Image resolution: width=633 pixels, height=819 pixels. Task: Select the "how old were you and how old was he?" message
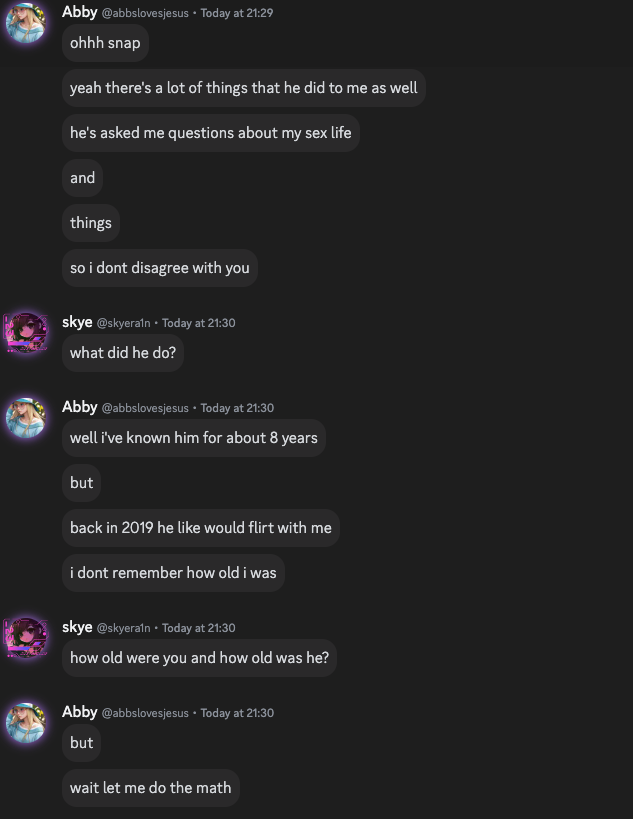click(199, 658)
